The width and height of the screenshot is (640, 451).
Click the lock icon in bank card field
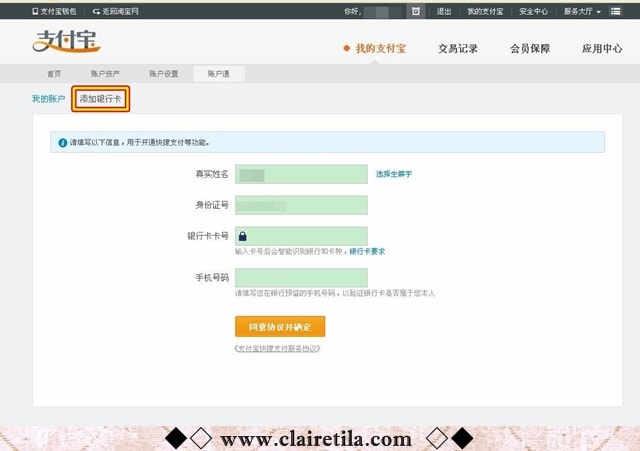[x=243, y=237]
